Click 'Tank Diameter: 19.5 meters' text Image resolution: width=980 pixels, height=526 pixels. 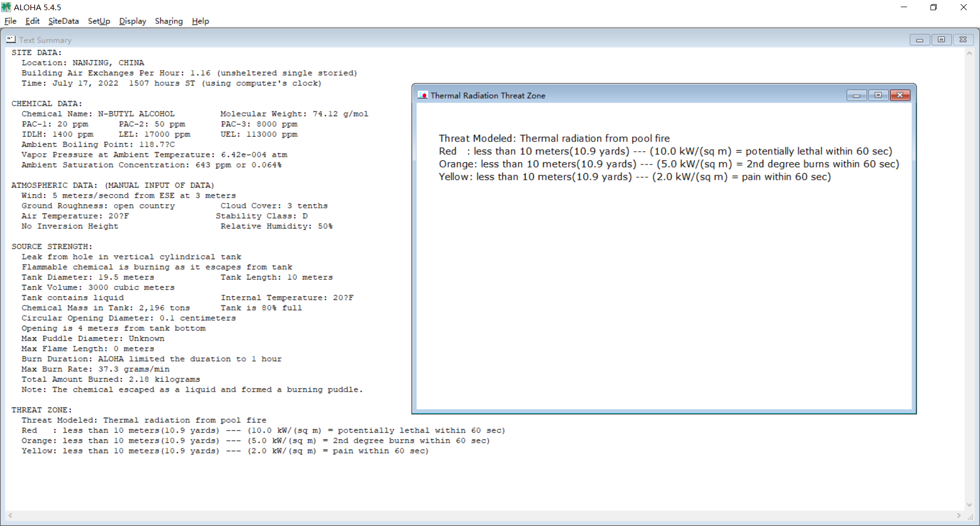point(88,277)
